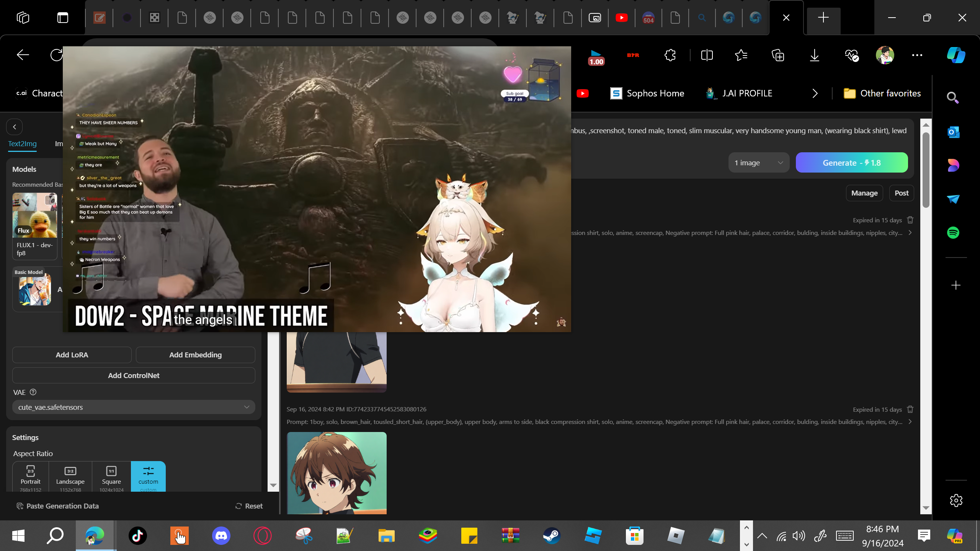Show more favorites with the overflow chevron

coord(815,93)
